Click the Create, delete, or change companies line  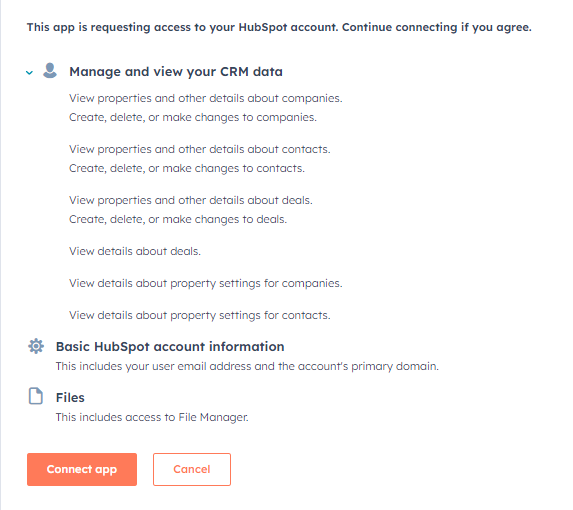193,117
